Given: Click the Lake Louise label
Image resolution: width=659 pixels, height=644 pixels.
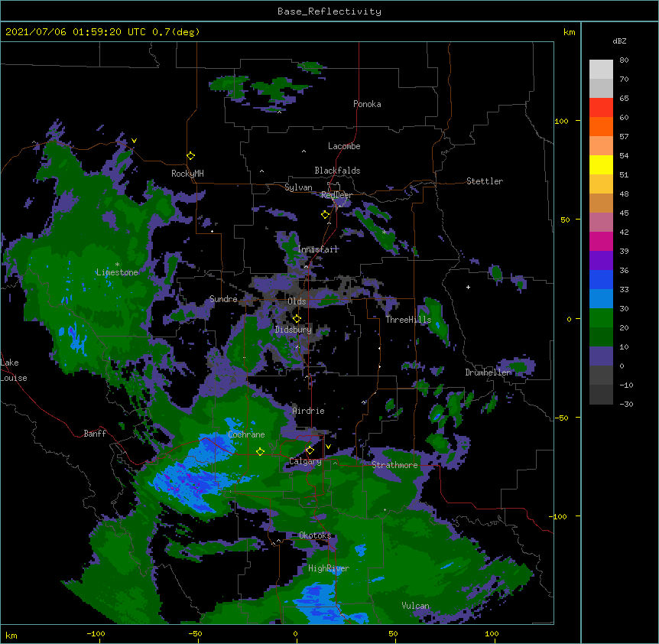Looking at the screenshot, I should point(14,370).
